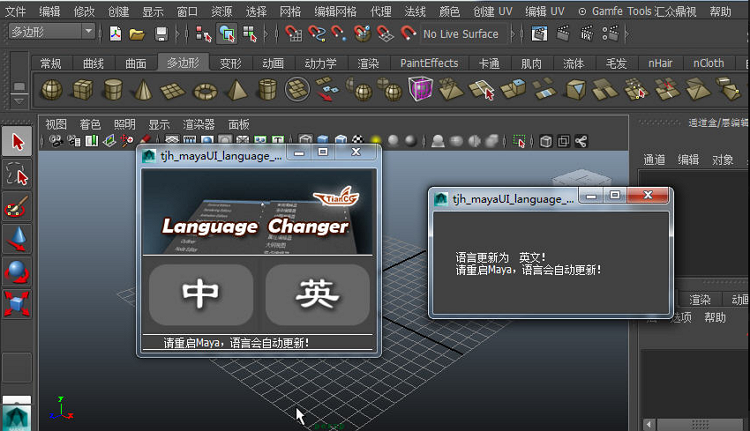Click the 中 Chinese language button
The image size is (750, 431).
point(201,294)
